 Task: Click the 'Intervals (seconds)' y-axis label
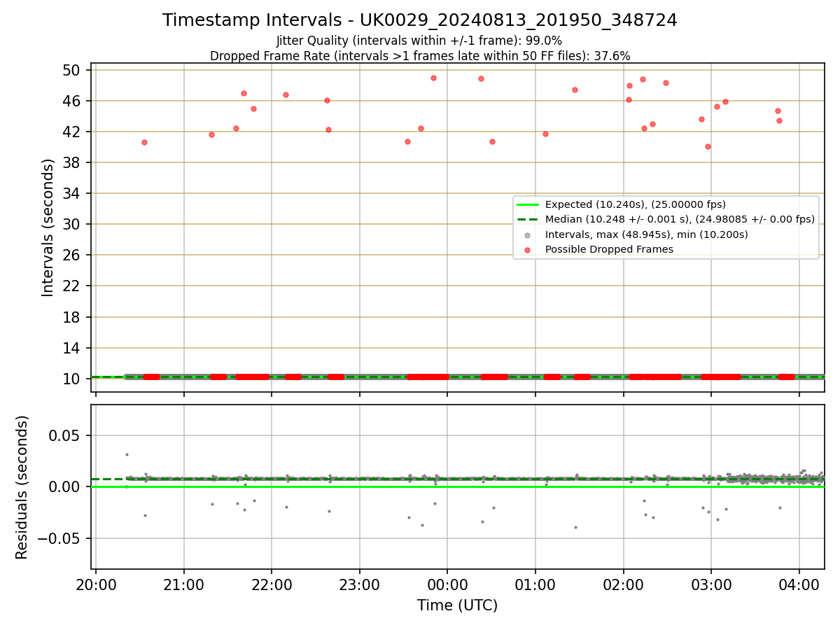click(x=48, y=227)
